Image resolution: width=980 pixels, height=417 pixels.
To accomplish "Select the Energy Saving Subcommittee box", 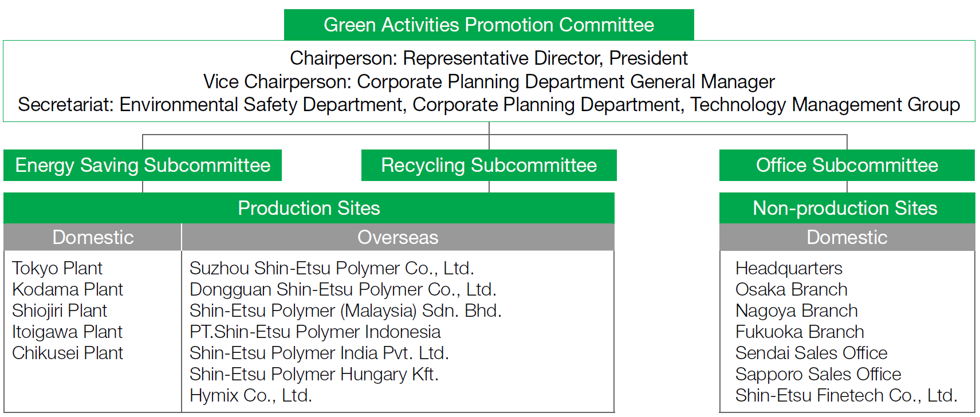I will 143,165.
